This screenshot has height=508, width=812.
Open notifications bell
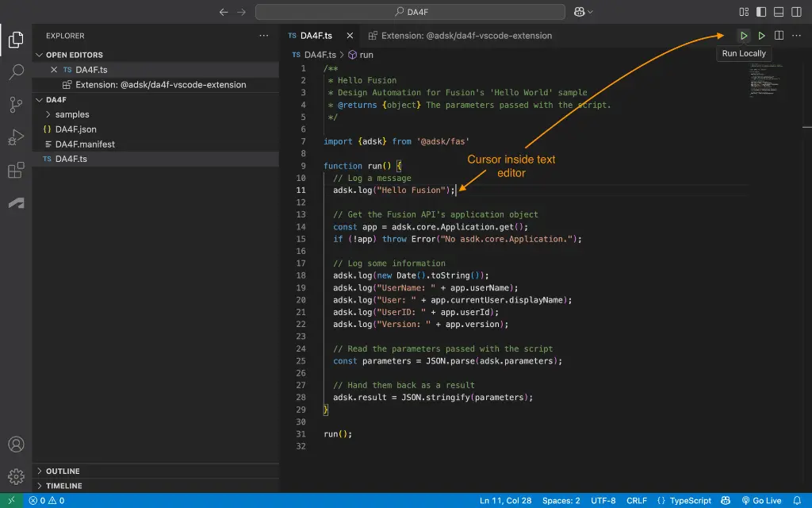click(797, 501)
